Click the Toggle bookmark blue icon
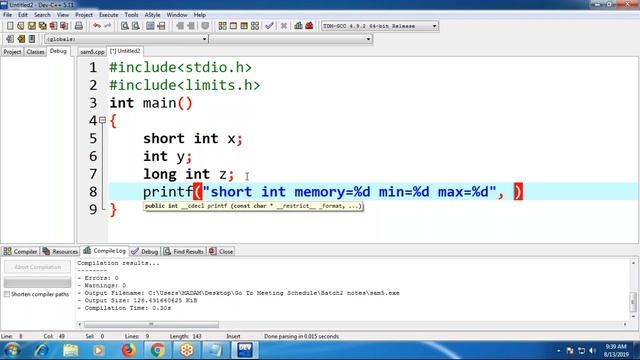This screenshot has height=360, width=640. coord(32,39)
